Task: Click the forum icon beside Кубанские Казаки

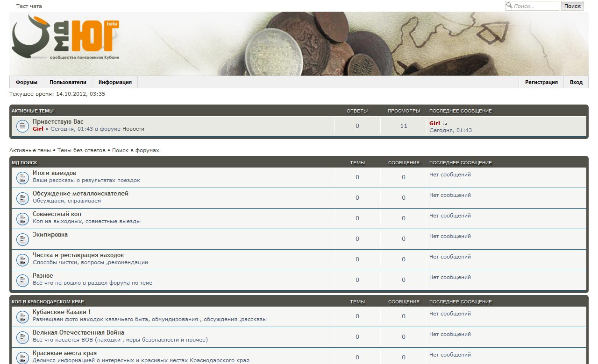Action: tap(23, 317)
